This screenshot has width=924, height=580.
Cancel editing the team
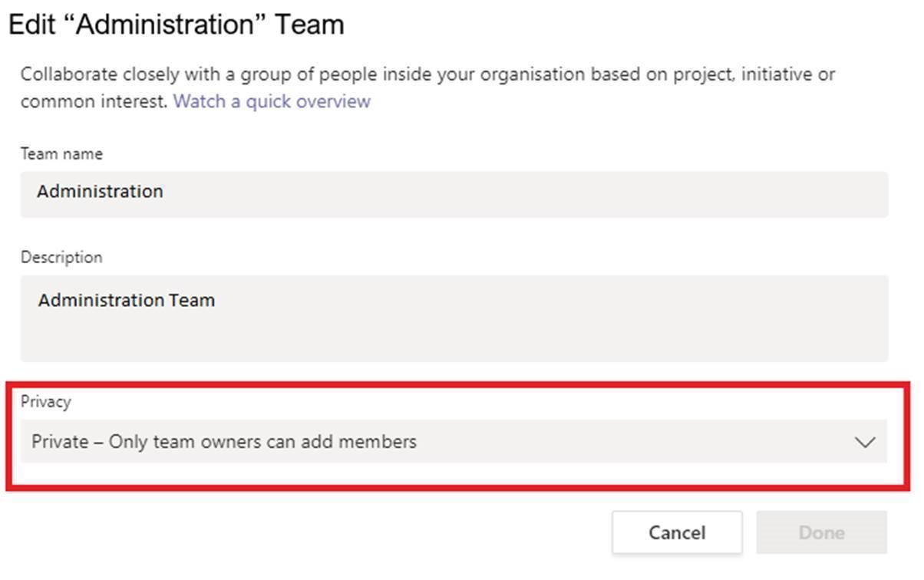[x=677, y=532]
